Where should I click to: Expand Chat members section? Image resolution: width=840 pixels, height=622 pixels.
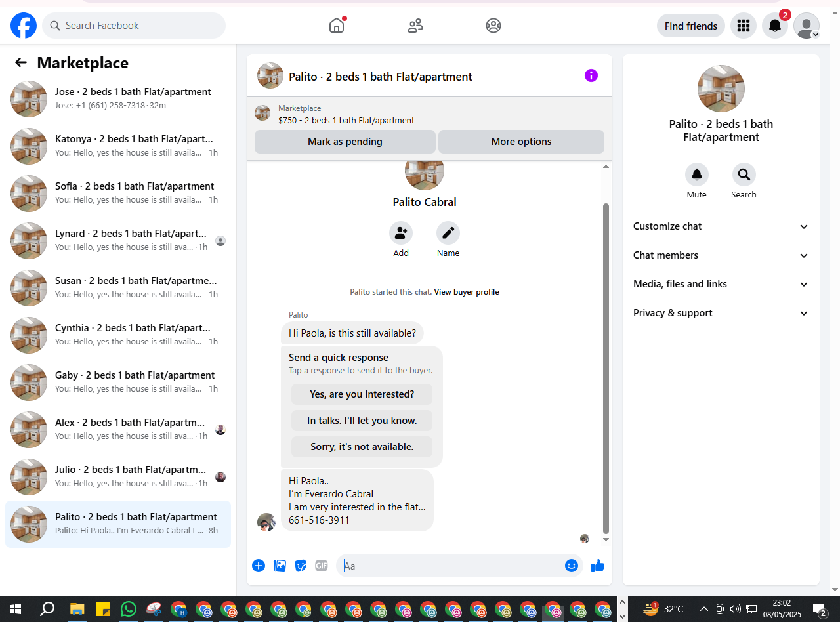click(721, 255)
